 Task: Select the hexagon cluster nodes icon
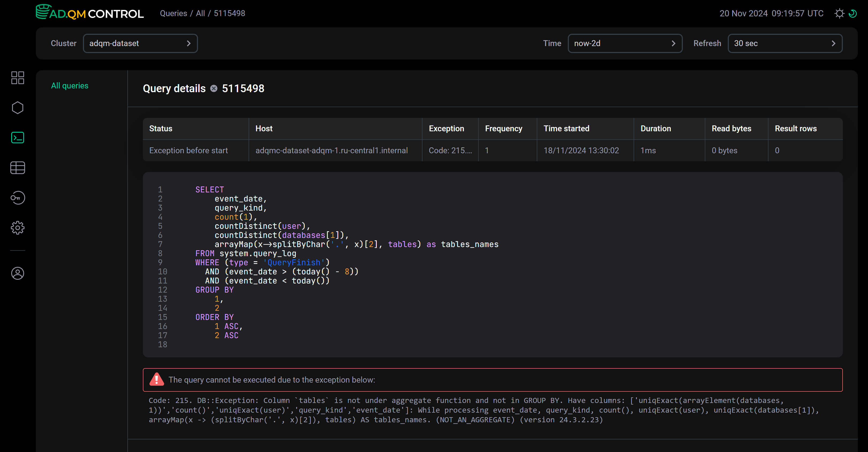(x=17, y=107)
